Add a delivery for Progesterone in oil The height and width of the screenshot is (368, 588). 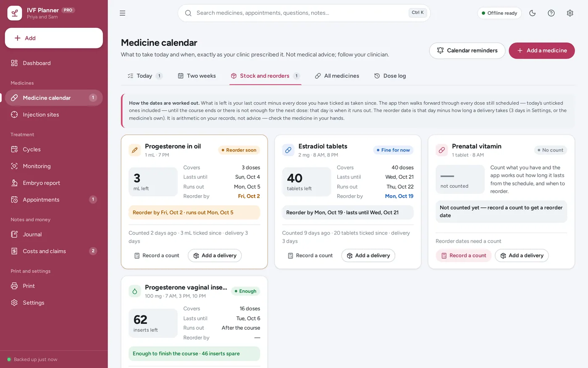coord(215,255)
